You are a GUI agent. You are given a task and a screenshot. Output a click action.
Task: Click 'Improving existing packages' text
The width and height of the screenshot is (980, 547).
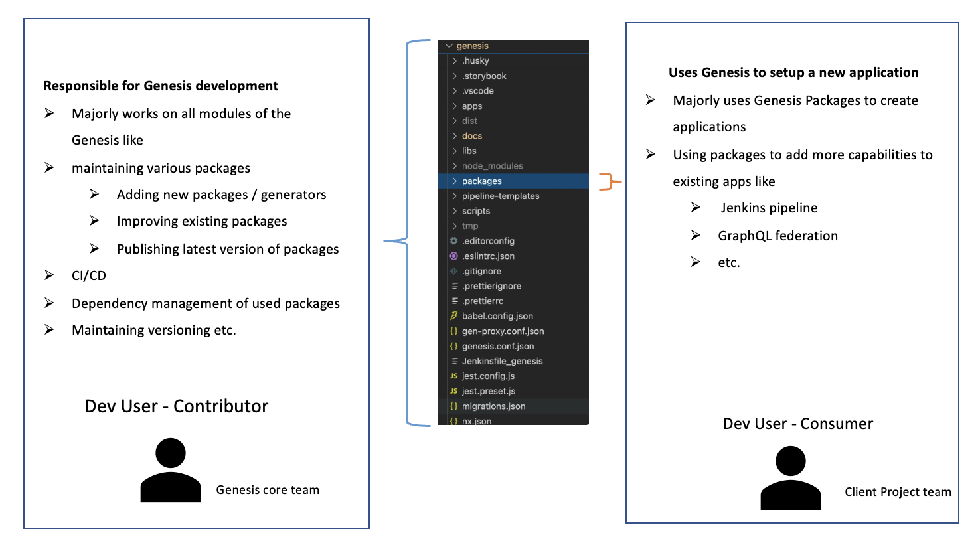202,221
